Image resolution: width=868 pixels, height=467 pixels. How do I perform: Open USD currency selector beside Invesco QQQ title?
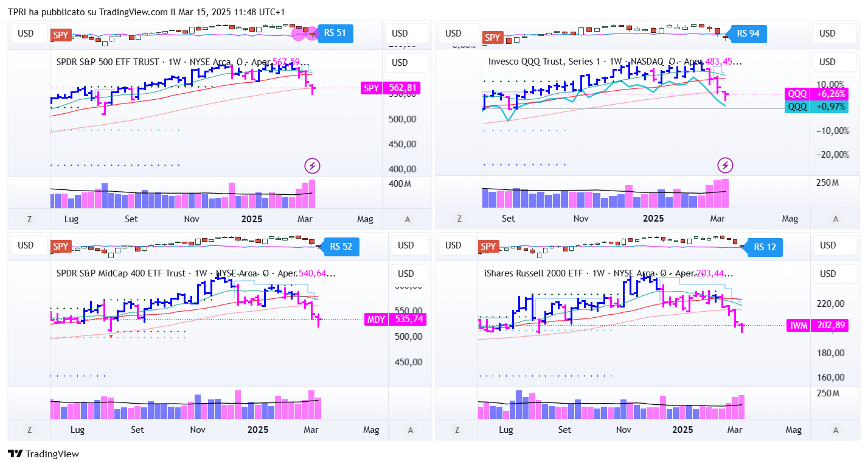[x=827, y=62]
